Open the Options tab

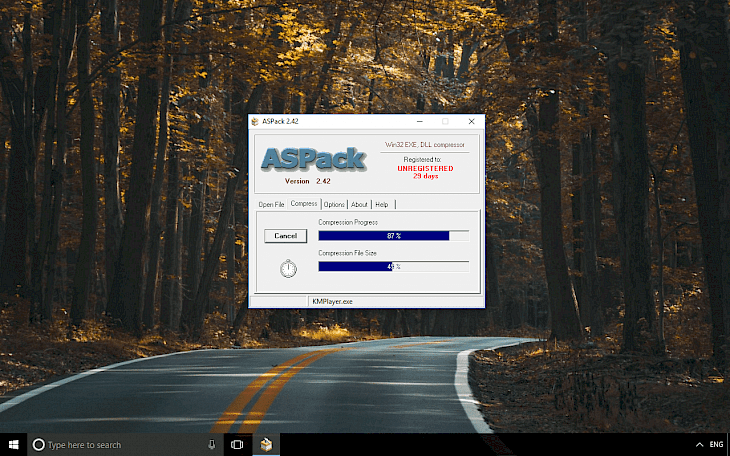[x=334, y=204]
